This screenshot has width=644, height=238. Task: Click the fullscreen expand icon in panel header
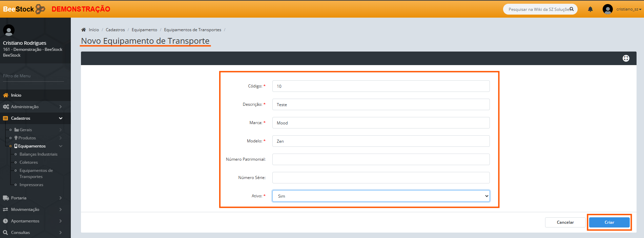click(x=626, y=58)
